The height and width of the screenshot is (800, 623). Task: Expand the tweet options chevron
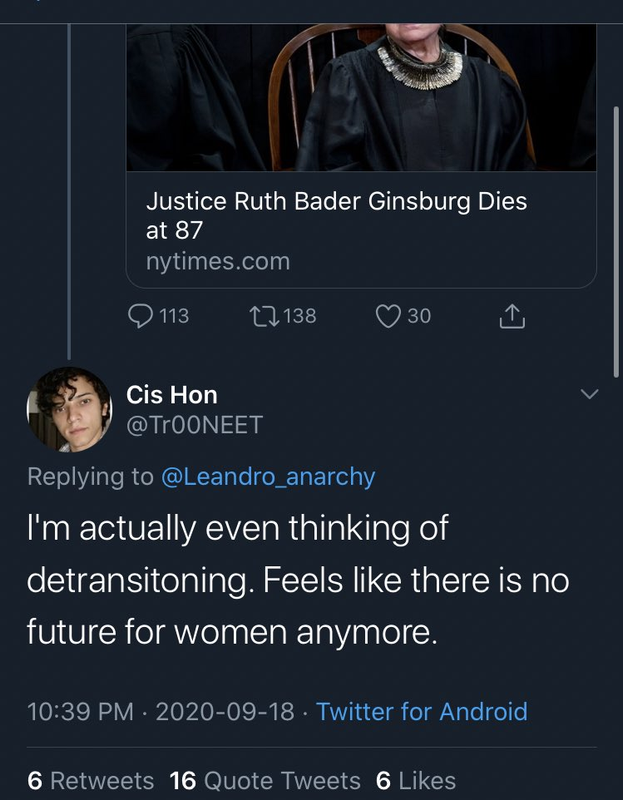tap(589, 394)
